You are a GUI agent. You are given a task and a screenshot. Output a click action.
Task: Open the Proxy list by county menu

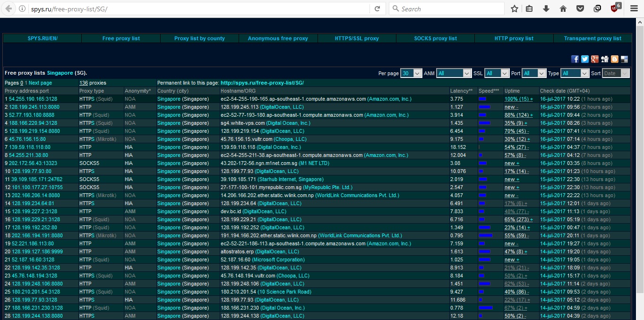(199, 38)
